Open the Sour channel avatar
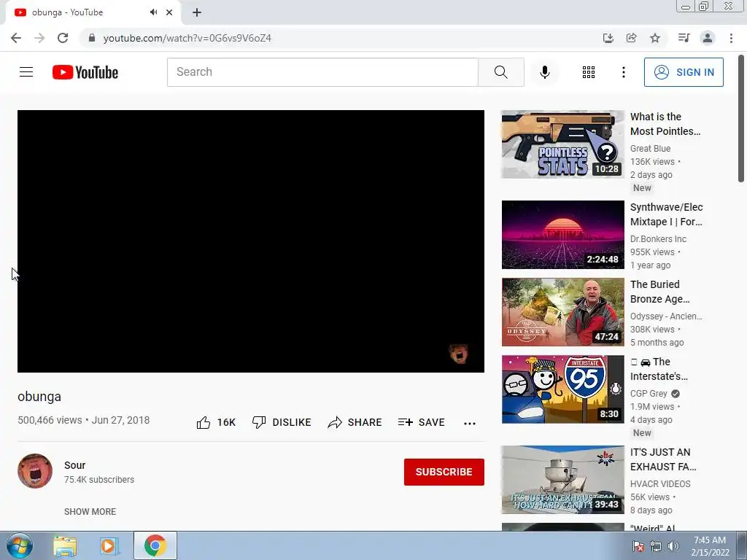The image size is (747, 560). coord(35,471)
